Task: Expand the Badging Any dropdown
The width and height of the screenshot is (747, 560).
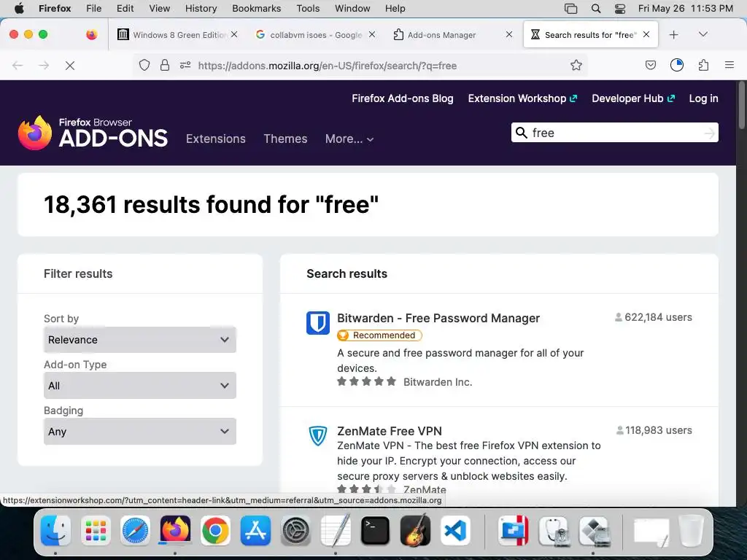Action: [140, 432]
